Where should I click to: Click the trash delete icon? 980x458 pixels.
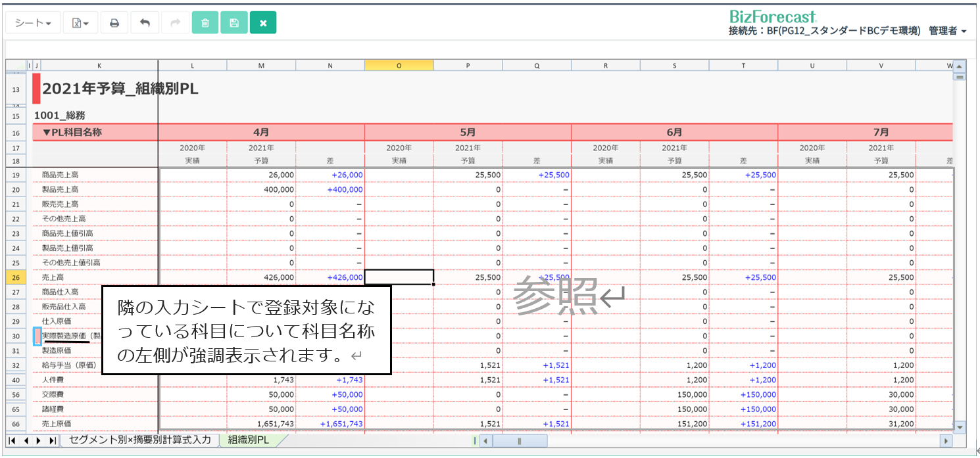pyautogui.click(x=205, y=23)
